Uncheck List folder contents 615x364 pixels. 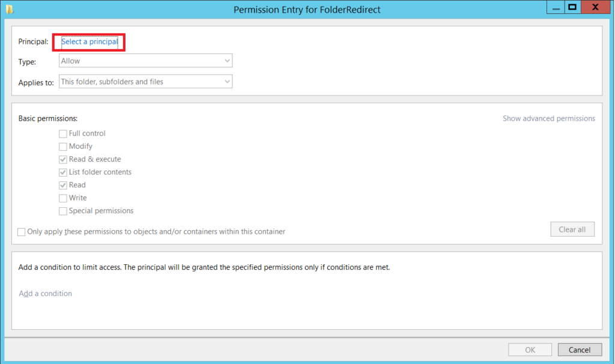[62, 172]
